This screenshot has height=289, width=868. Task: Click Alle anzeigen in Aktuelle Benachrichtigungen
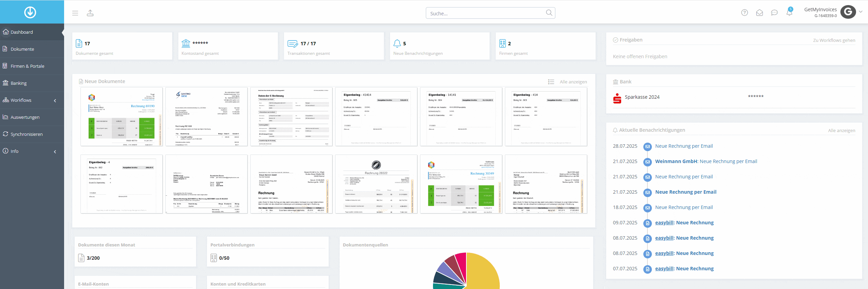coord(842,130)
